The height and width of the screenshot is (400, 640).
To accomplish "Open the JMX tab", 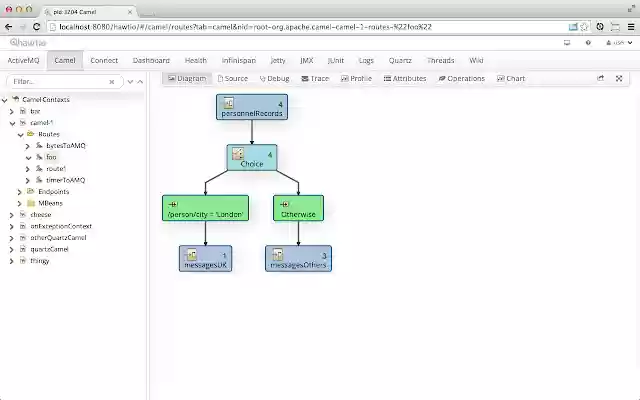I will click(307, 60).
